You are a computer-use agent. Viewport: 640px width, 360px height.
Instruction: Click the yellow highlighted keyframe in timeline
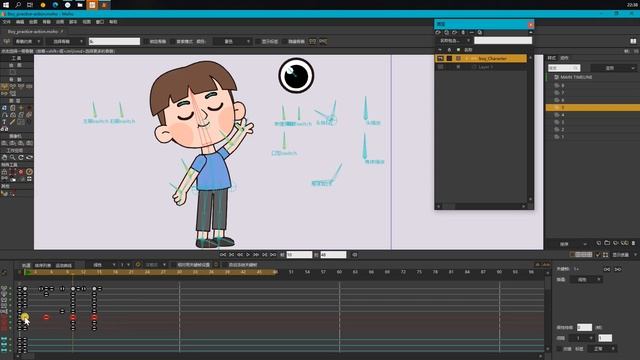click(x=24, y=317)
